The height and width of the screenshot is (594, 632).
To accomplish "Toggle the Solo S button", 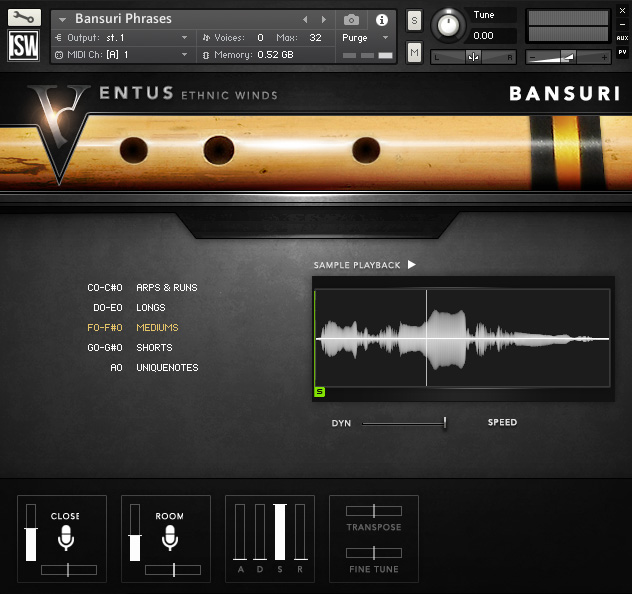I will point(414,21).
